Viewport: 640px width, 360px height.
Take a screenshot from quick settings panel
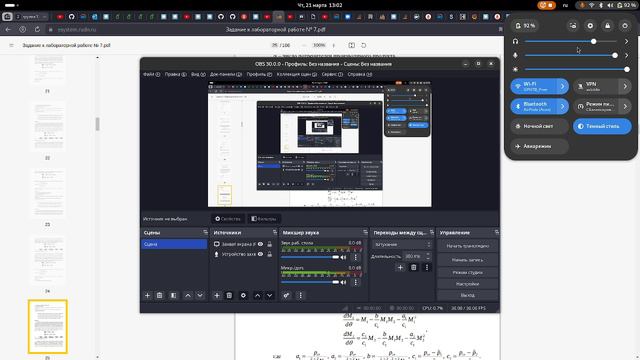pyautogui.click(x=573, y=26)
